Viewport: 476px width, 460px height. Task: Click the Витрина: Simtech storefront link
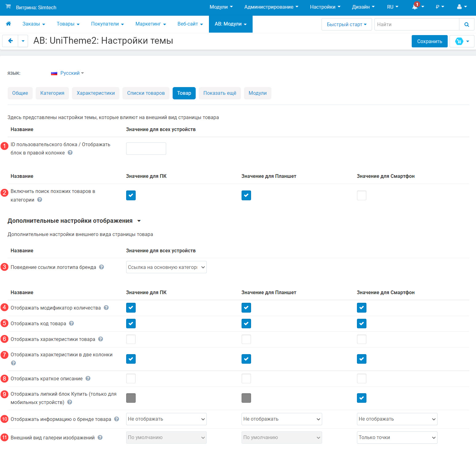(36, 7)
